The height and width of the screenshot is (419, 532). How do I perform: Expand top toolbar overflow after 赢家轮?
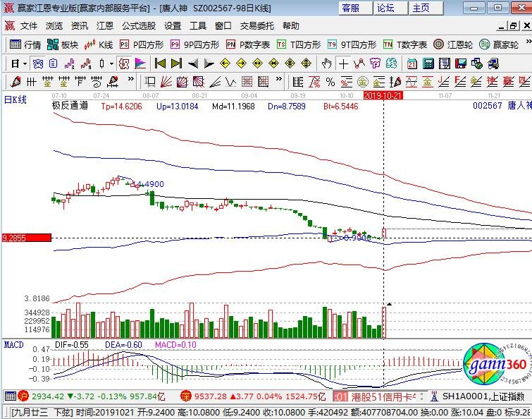pyautogui.click(x=528, y=42)
